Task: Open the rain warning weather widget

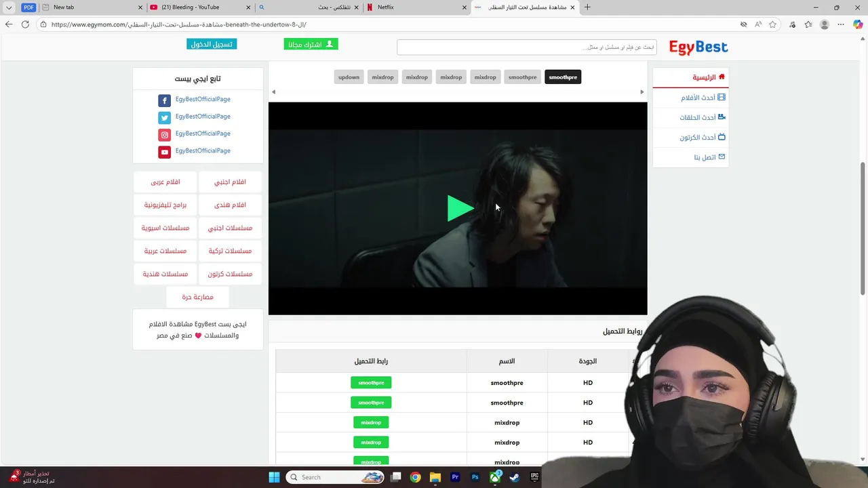Action: 31,477
